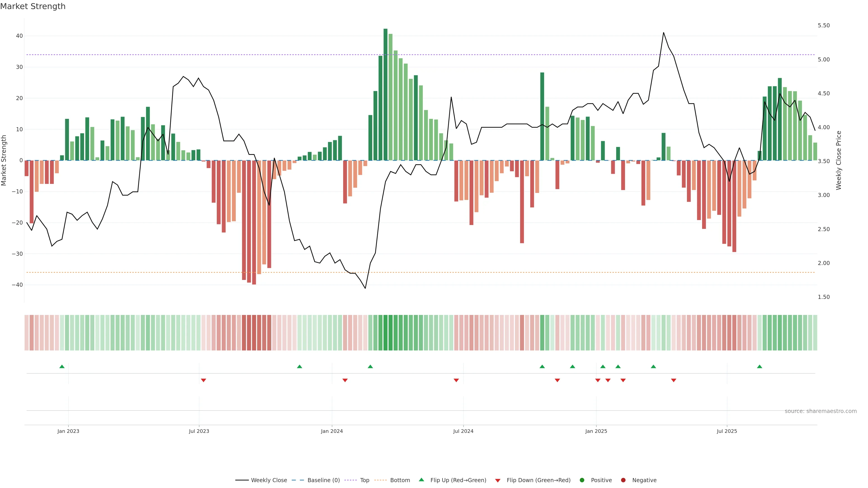Click the darkest green heatmap strip cell

click(385, 333)
